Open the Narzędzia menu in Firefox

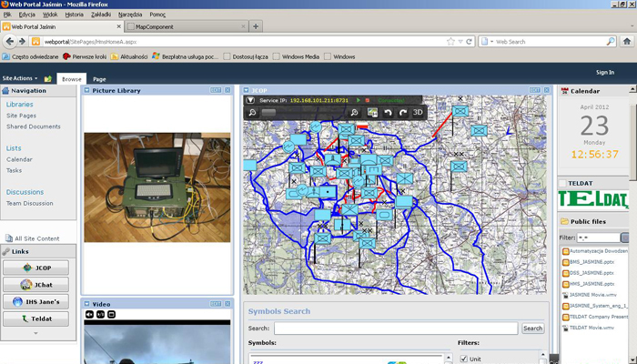point(130,15)
